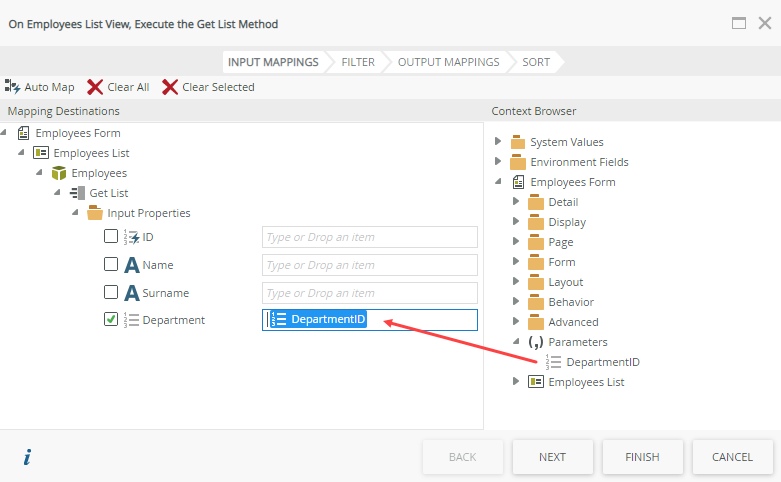Click the System Values folder icon
This screenshot has height=482, width=781.
[518, 142]
